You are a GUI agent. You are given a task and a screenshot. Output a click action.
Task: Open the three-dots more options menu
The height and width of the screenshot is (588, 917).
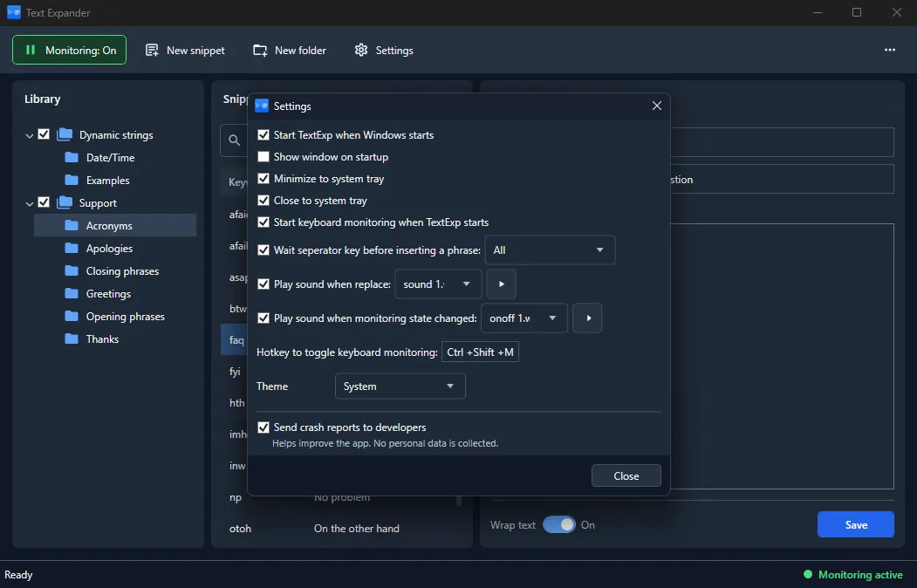click(x=889, y=50)
